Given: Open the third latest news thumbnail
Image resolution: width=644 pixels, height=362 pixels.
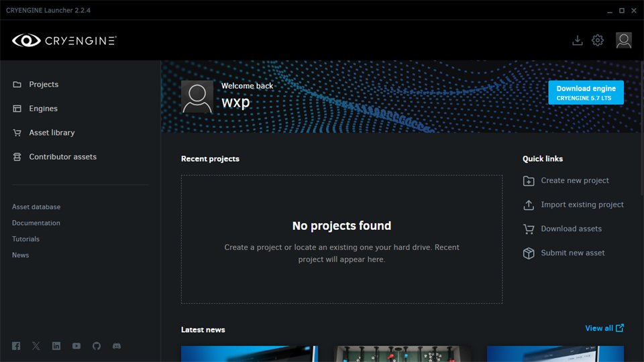Looking at the screenshot, I should point(555,354).
